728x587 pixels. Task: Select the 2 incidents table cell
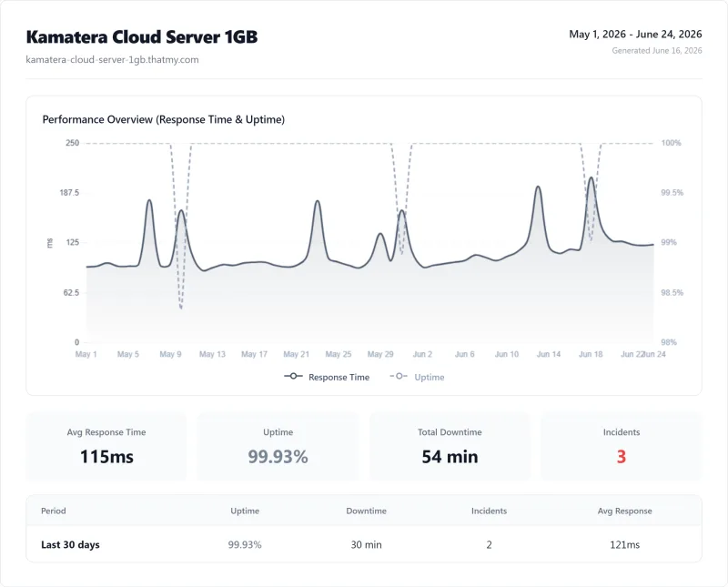[489, 544]
